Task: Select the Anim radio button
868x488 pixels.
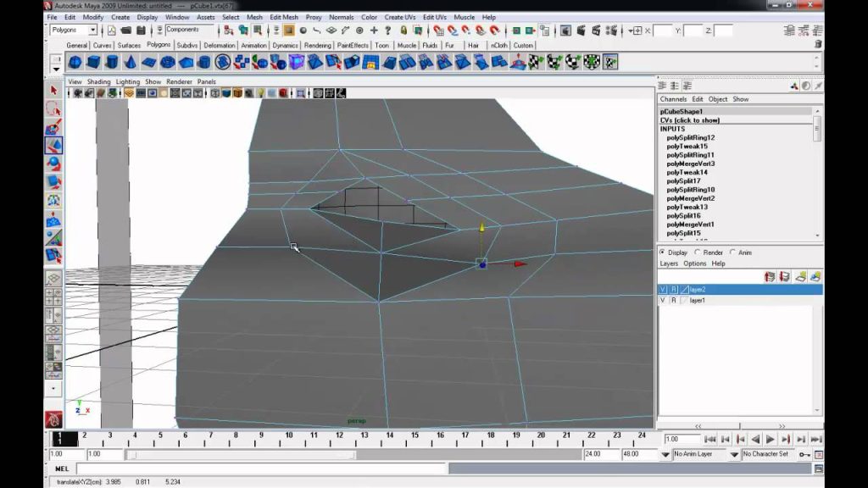Action: pyautogui.click(x=733, y=252)
